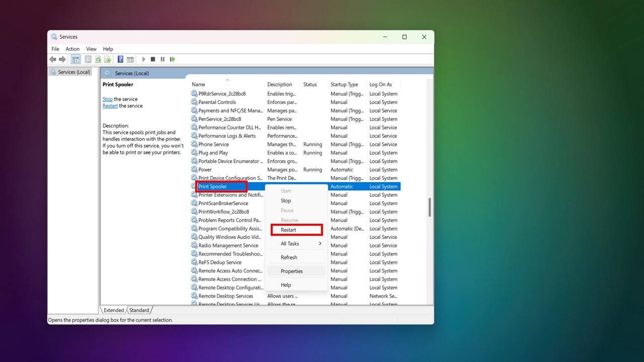Toggle Show/Hide Console Tree toolbar icon

click(x=76, y=59)
